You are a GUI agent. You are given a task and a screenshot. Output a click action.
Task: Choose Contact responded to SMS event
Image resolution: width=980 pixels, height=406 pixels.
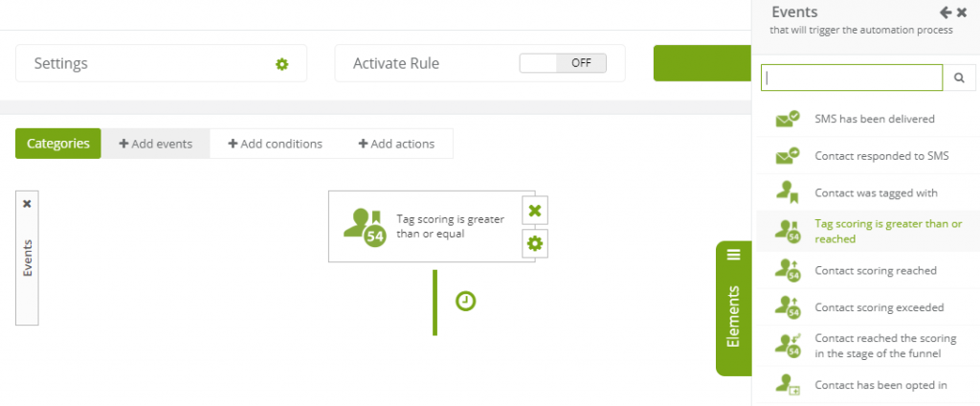tap(867, 156)
